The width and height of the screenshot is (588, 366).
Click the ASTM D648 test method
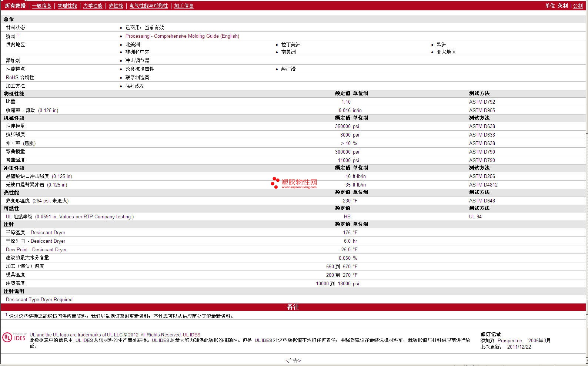tap(482, 201)
